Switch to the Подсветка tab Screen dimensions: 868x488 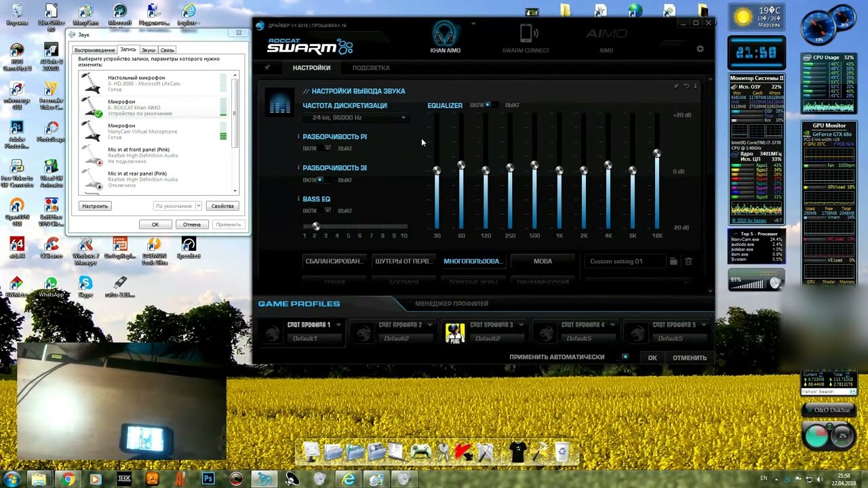coord(371,68)
